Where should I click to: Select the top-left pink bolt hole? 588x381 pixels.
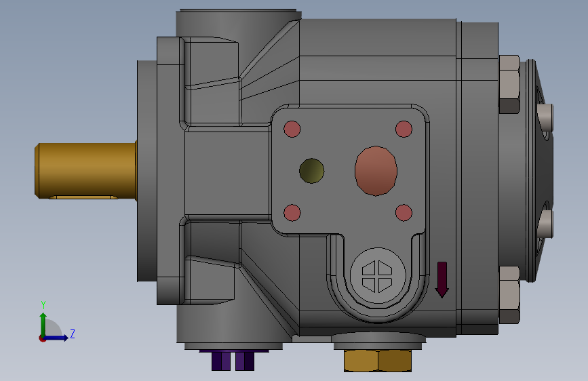coord(292,129)
